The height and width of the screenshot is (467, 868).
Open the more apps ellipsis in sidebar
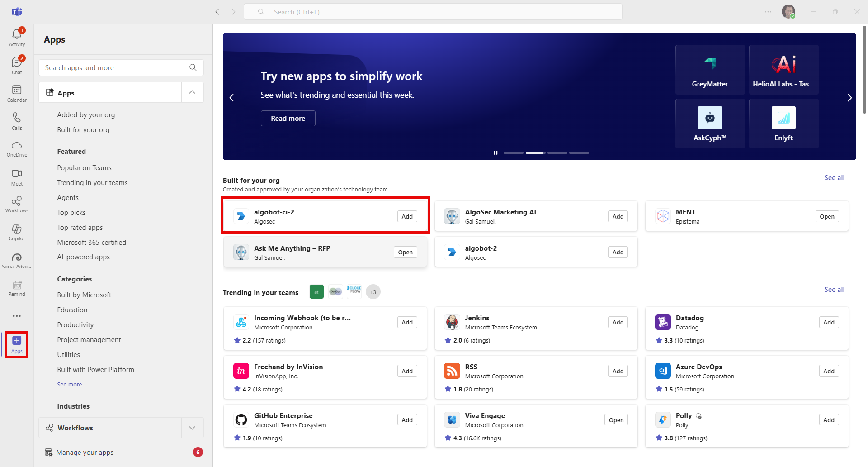[x=17, y=316]
